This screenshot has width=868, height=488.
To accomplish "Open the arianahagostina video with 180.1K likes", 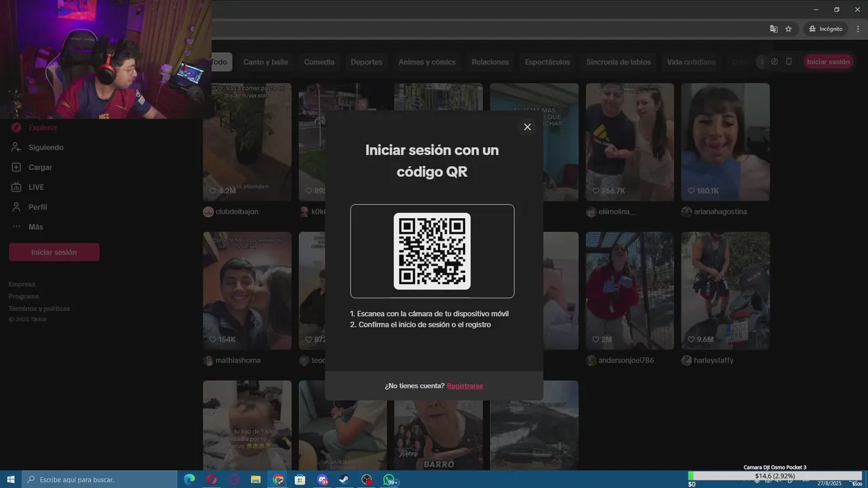I will pyautogui.click(x=726, y=142).
